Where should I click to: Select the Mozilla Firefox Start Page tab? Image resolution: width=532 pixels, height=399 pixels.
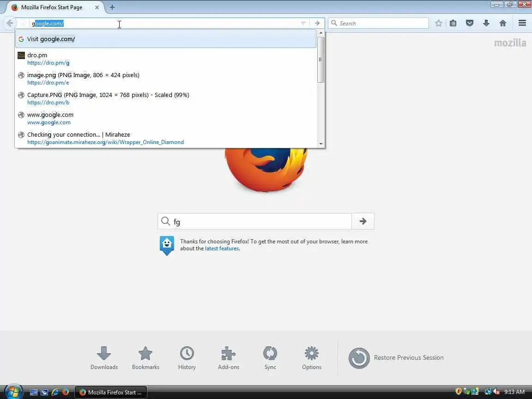(54, 7)
